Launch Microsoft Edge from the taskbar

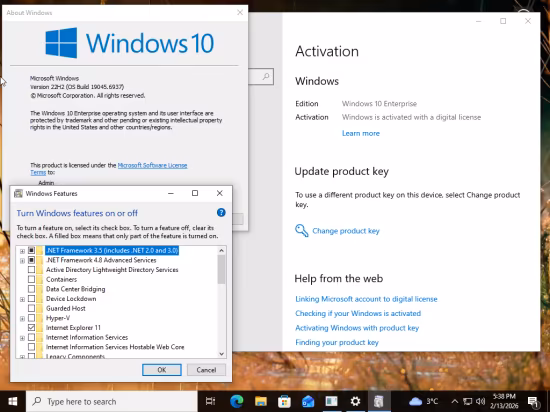coord(237,401)
